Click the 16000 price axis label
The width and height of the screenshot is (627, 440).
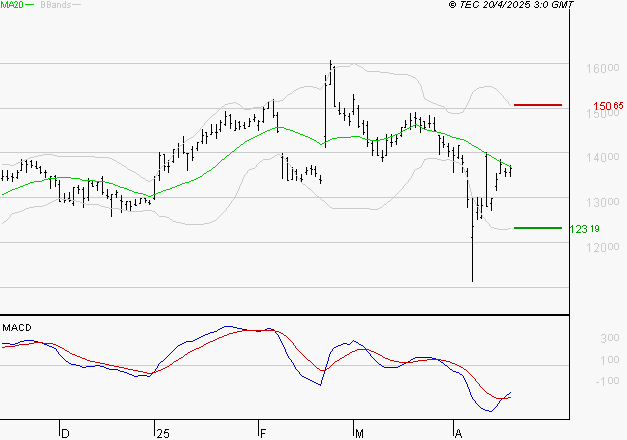point(603,68)
